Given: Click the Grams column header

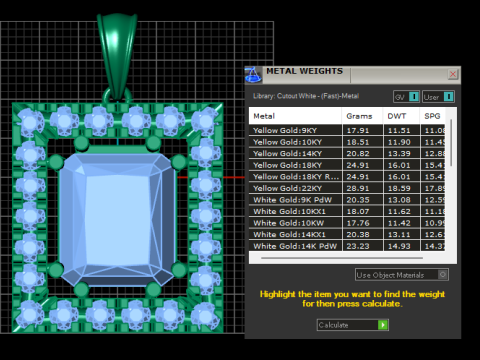Looking at the screenshot, I should point(362,116).
